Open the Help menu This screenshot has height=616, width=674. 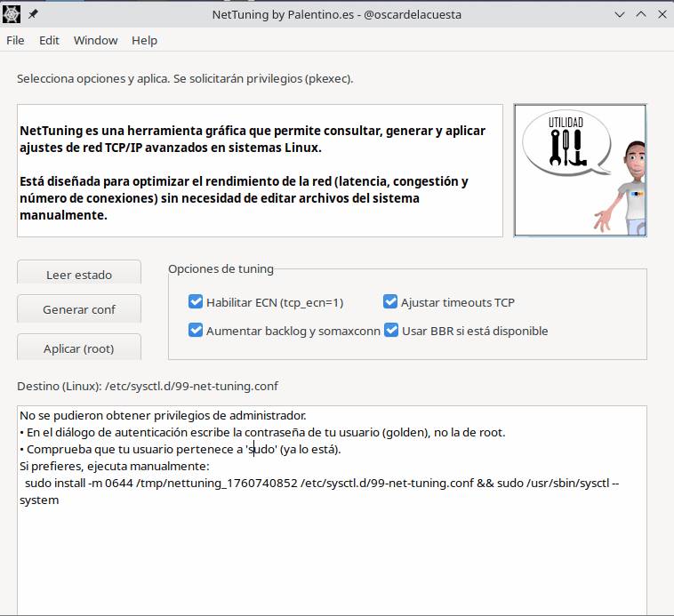pyautogui.click(x=144, y=40)
